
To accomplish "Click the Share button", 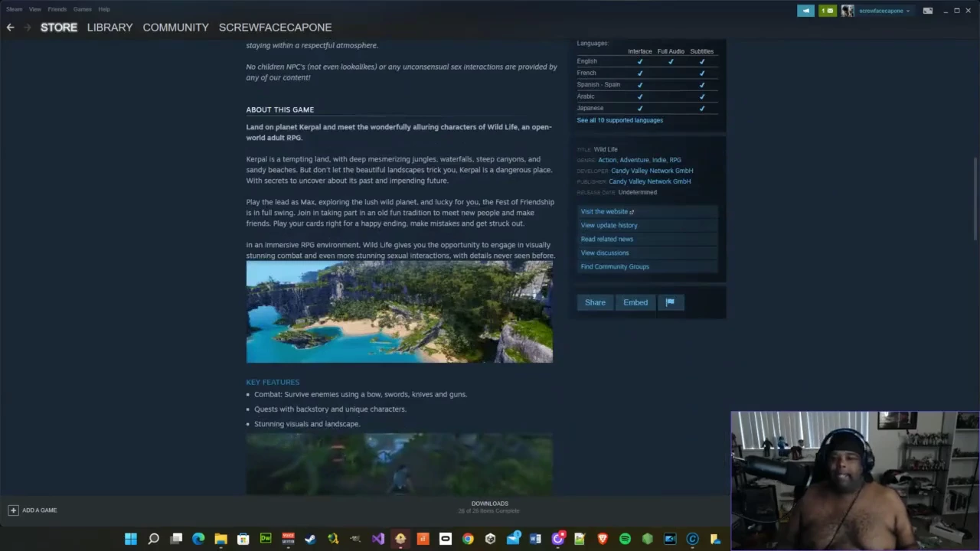I will coord(595,302).
